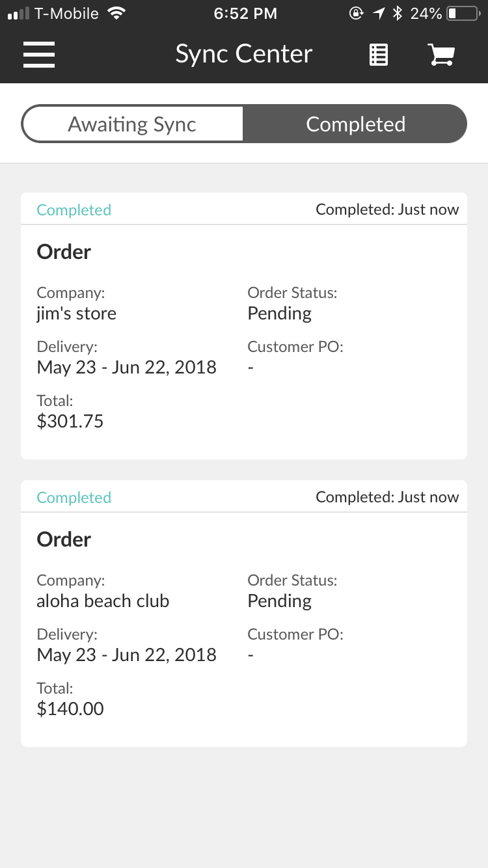Screen dimensions: 488x868
Task: Tap delivery date of aloha beach club order
Action: pyautogui.click(x=127, y=655)
